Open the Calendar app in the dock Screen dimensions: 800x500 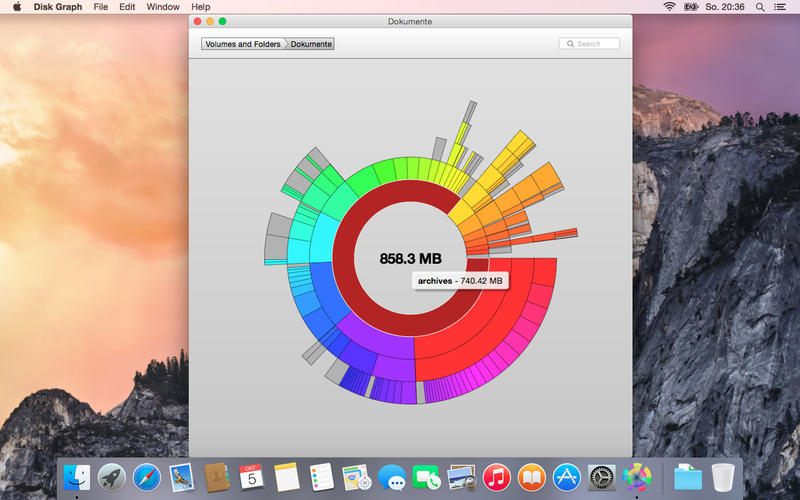(x=251, y=478)
